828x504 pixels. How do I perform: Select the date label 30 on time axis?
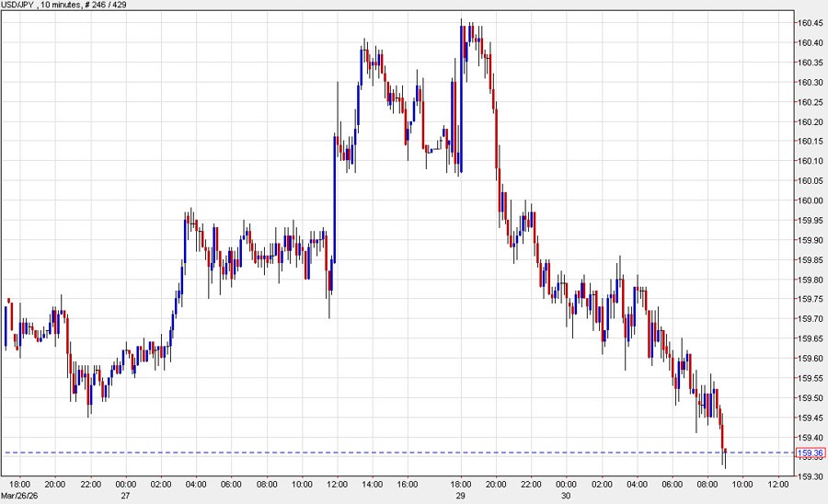pos(566,496)
